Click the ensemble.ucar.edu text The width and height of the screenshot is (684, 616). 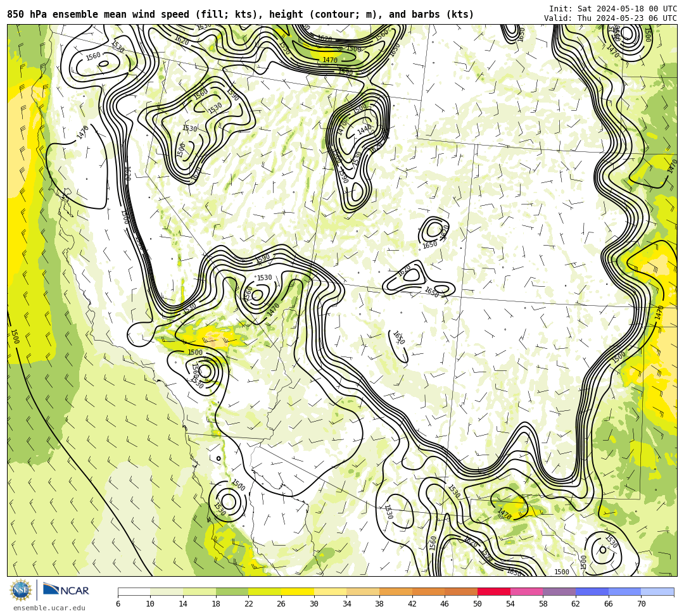(49, 608)
